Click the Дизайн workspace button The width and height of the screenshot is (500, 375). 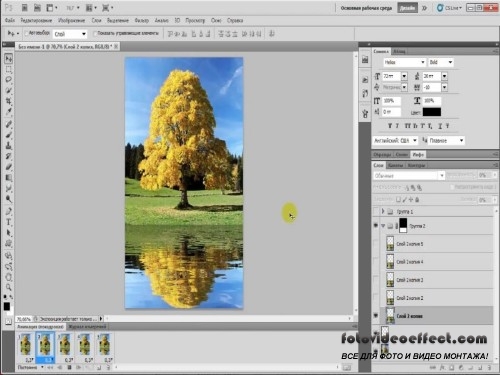[x=407, y=8]
